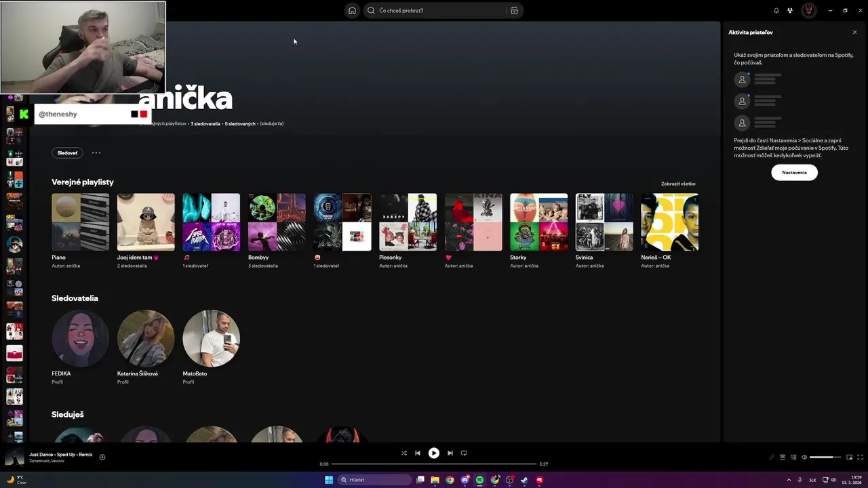Click the Verejné playlisty heading
This screenshot has height=488, width=868.
coord(83,182)
